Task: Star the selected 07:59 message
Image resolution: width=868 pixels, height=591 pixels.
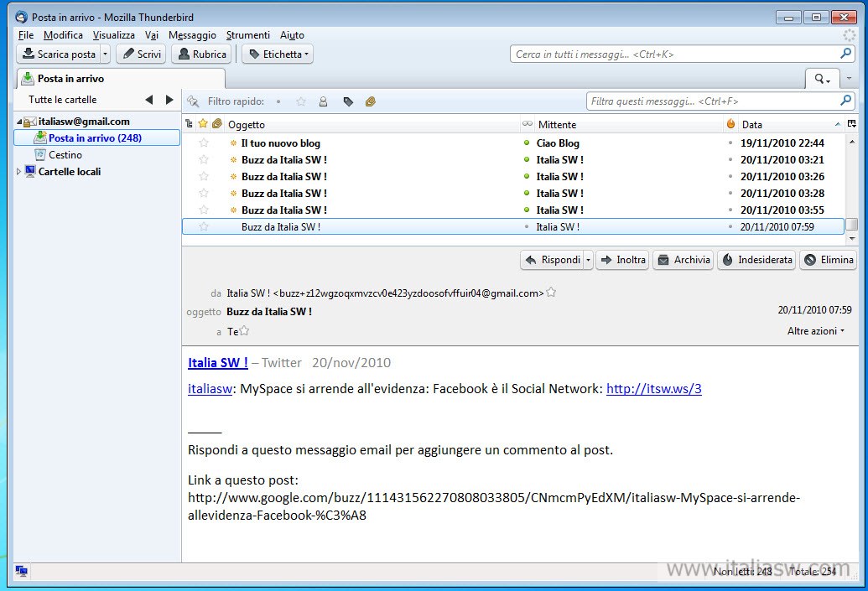Action: tap(204, 226)
